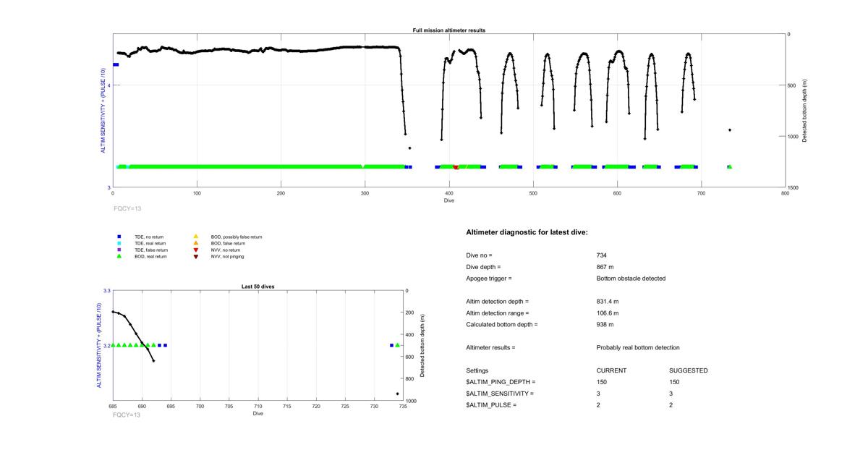Click the red triangle for NVV, no return
This screenshot has height=450, width=868.
[195, 250]
